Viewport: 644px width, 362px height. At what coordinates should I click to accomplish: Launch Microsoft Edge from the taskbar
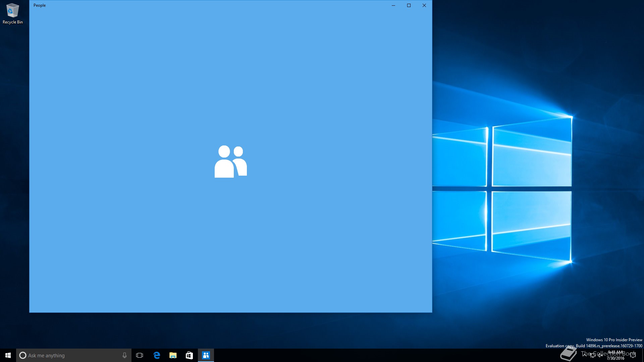pyautogui.click(x=156, y=355)
